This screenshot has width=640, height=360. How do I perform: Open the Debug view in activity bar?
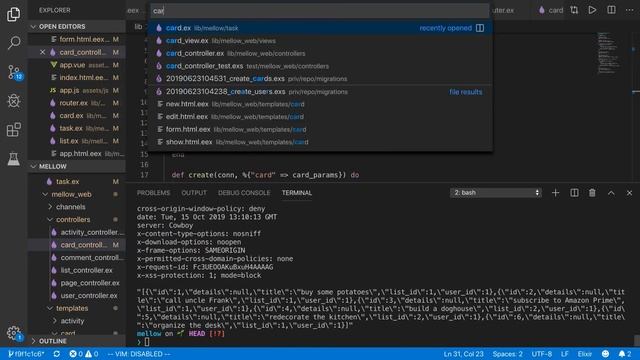(13, 101)
